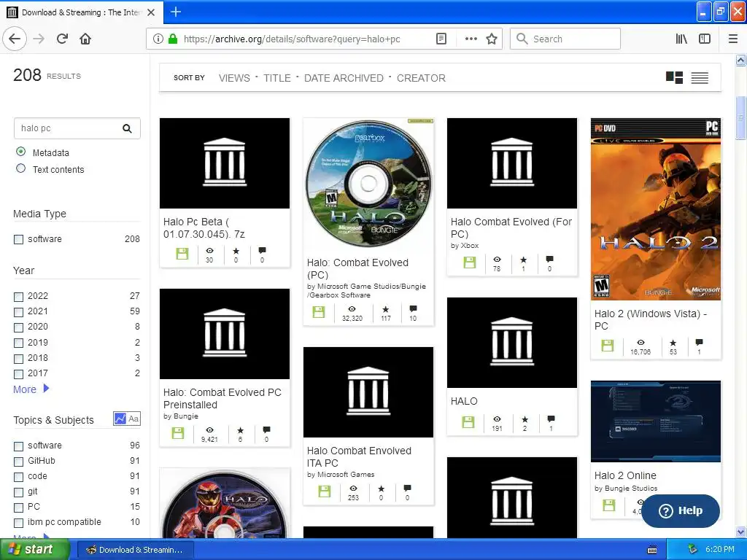Click views eye icon under Halo: Combat Evolved (PC)
Viewport: 747px width, 560px height.
click(352, 309)
